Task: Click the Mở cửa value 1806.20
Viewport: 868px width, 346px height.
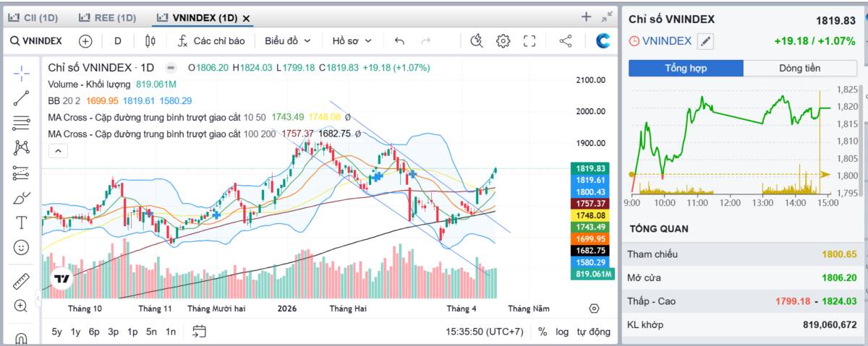Action: (839, 277)
